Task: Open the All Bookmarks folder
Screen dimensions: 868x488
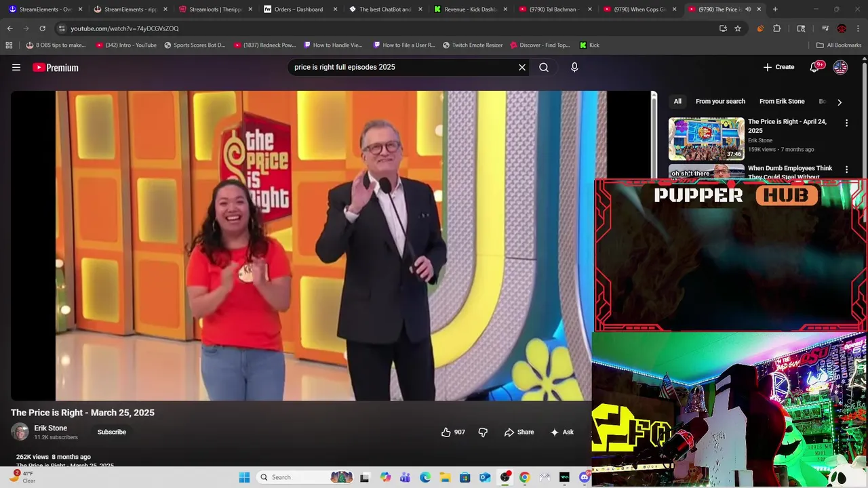Action: coord(839,45)
